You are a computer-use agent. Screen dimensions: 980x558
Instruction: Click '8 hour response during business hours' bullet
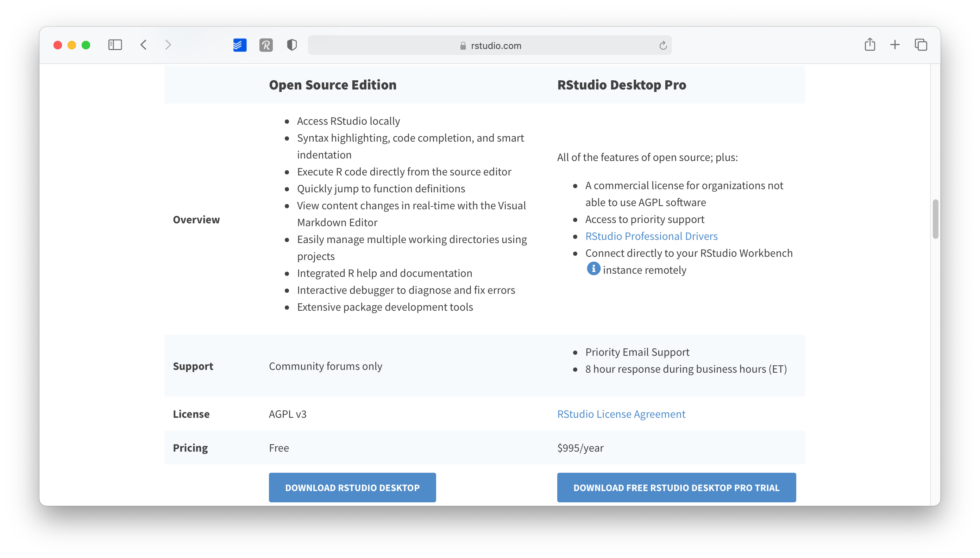point(686,369)
